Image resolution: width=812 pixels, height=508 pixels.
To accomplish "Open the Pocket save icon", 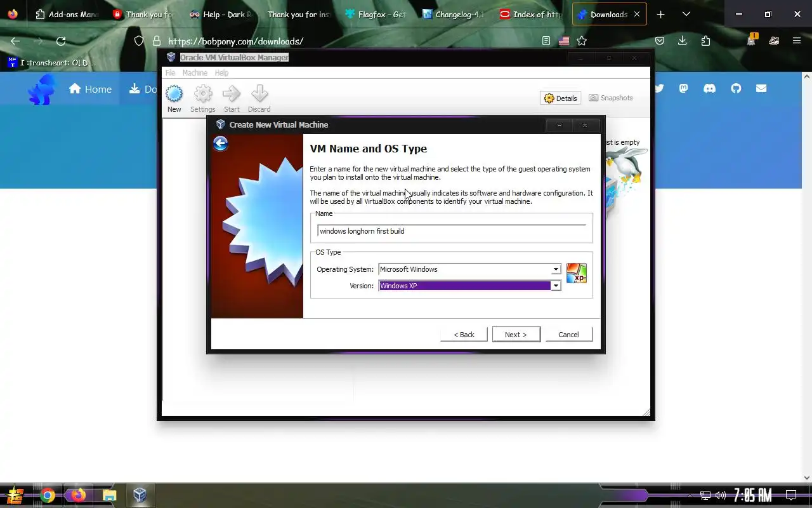I will pyautogui.click(x=660, y=41).
